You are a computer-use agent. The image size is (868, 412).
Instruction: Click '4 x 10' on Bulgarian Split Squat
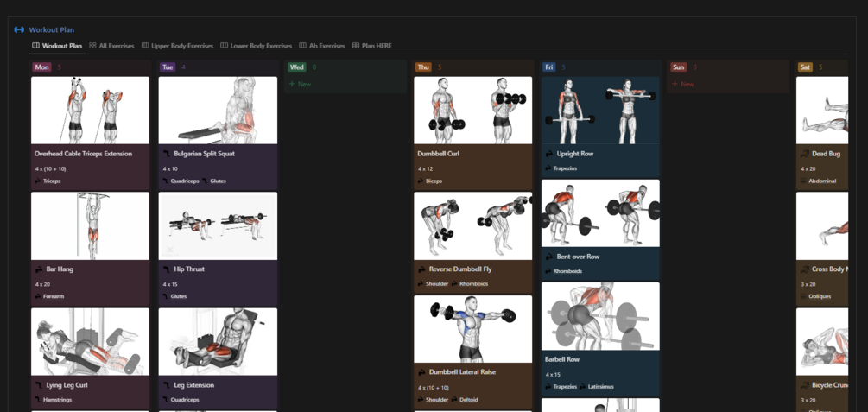(170, 168)
